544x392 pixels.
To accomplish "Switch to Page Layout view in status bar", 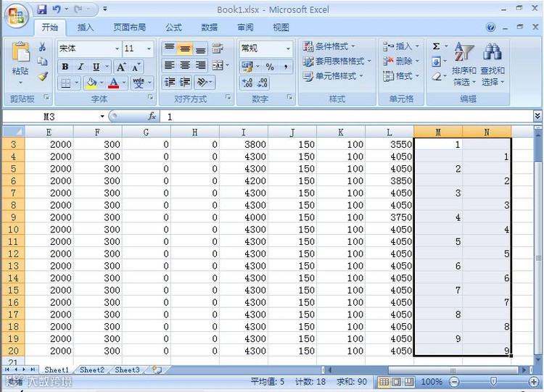I will (x=396, y=382).
